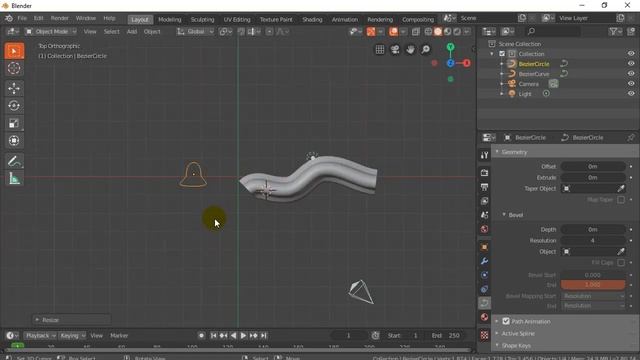This screenshot has width=640, height=360.
Task: Hide Light using its eye icon
Action: (631, 93)
